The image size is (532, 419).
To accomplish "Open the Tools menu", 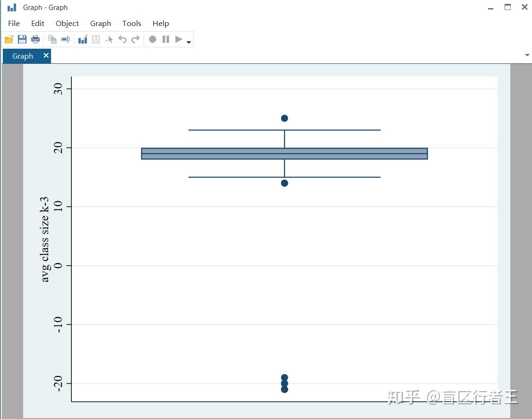I will [132, 24].
